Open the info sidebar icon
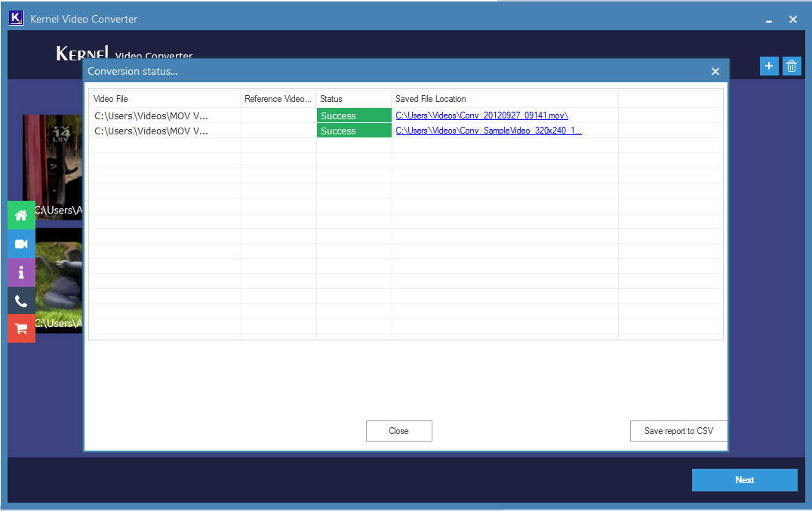Screen dimensions: 812x511 pyautogui.click(x=21, y=272)
